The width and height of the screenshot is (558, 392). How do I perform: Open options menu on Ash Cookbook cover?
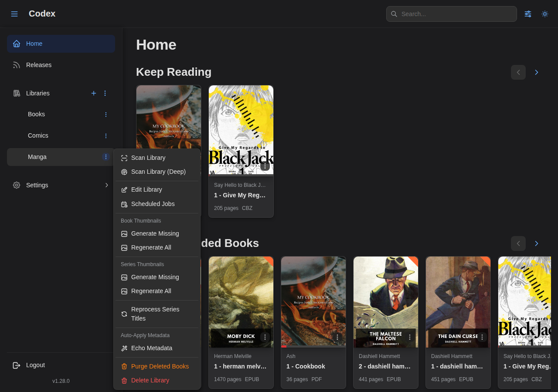pyautogui.click(x=337, y=337)
